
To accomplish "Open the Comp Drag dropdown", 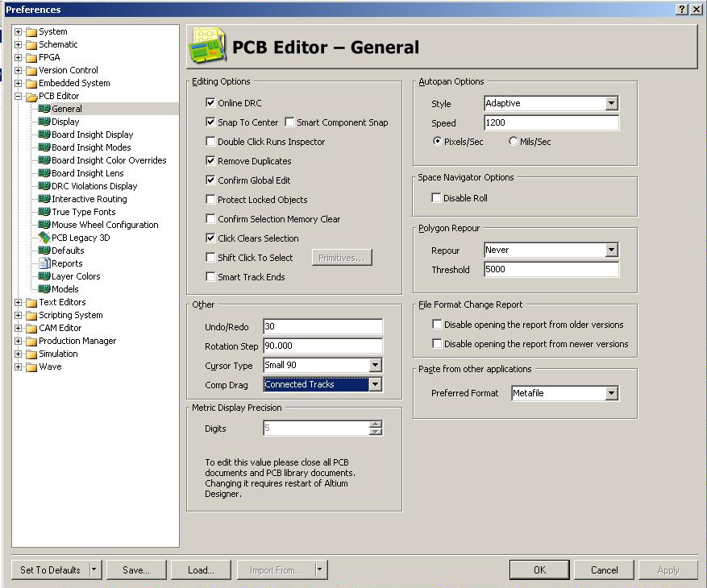I will point(375,384).
